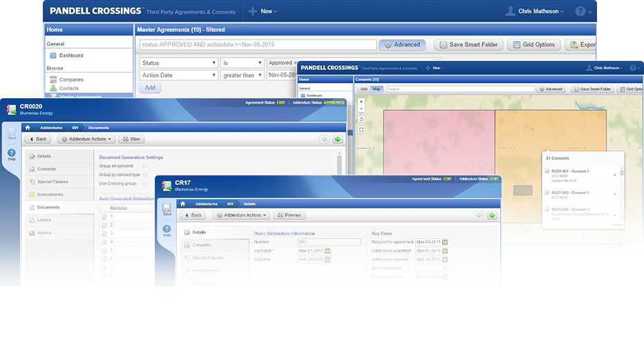This screenshot has height=337, width=644.
Task: Click the home breadcrumb icon in CR17 window
Action: pos(183,203)
